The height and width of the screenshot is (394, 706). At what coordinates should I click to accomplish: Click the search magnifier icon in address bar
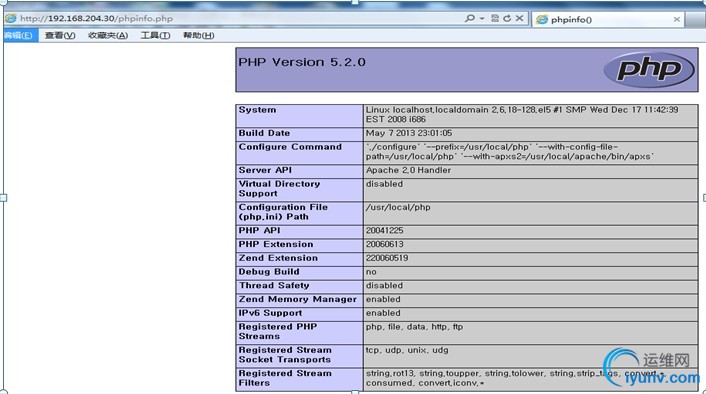(470, 18)
